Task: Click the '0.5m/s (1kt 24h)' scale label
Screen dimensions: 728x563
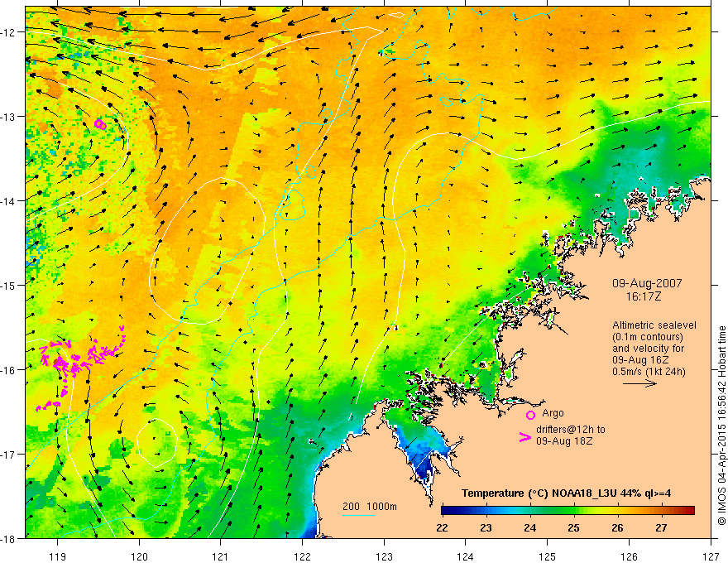Action: (649, 372)
